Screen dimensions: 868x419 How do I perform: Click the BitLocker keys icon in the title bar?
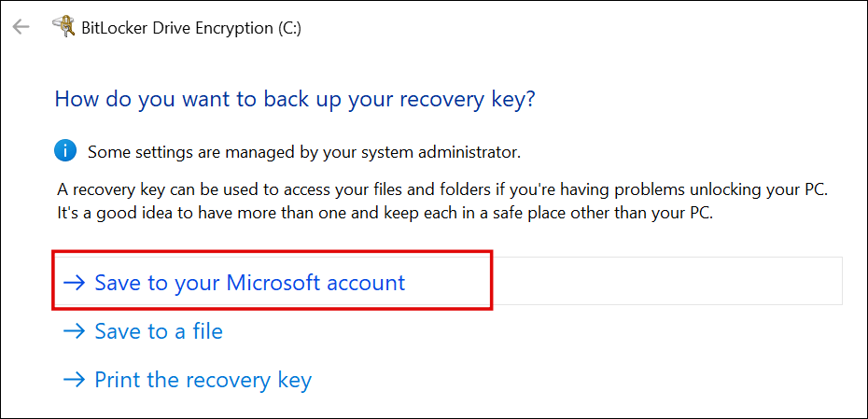pos(63,26)
